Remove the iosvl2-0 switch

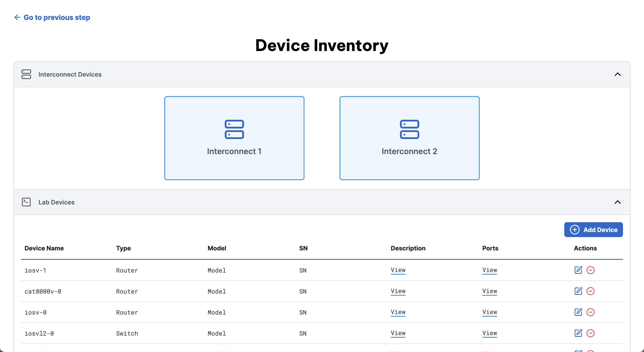(x=591, y=333)
